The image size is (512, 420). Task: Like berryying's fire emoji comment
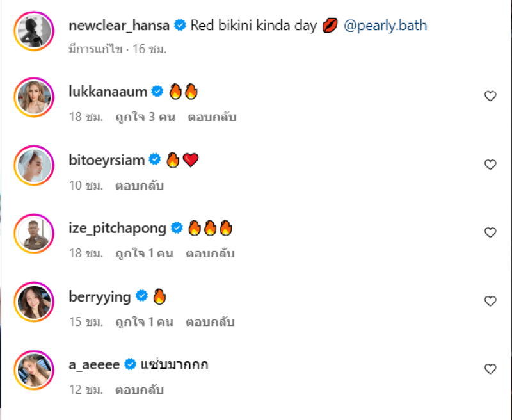click(x=490, y=301)
